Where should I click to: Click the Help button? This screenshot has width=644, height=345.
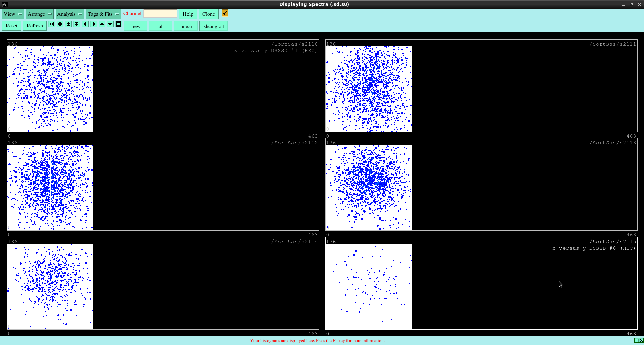(188, 14)
